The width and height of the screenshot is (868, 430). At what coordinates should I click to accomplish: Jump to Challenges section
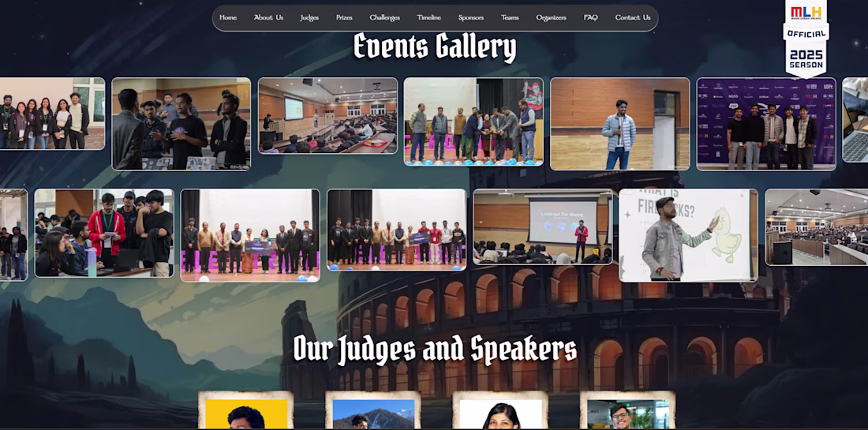pos(385,17)
